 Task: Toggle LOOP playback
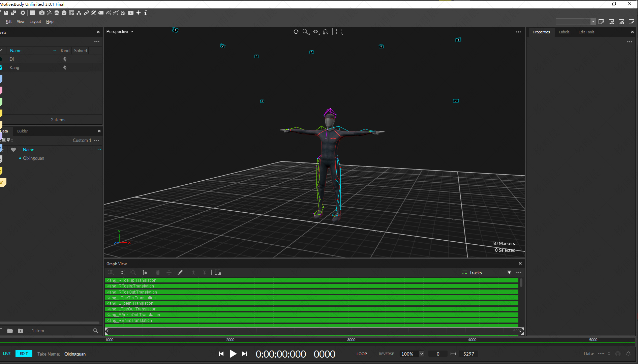(362, 354)
